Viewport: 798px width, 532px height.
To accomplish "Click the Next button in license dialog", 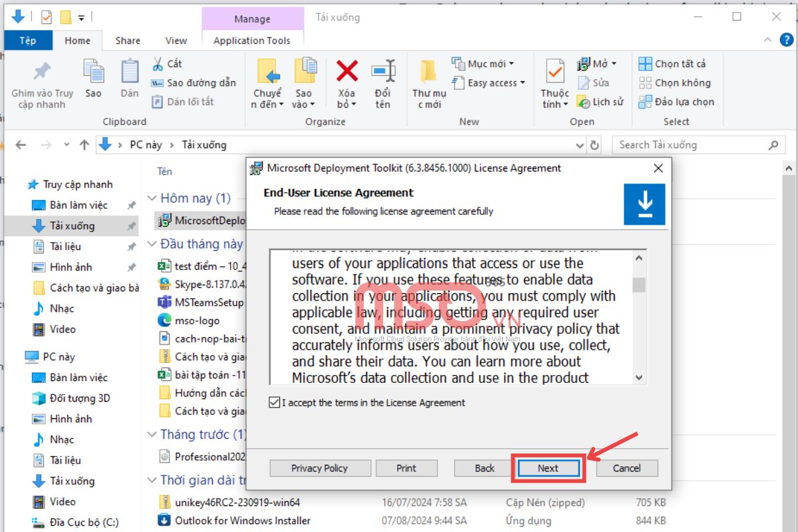I will click(548, 468).
